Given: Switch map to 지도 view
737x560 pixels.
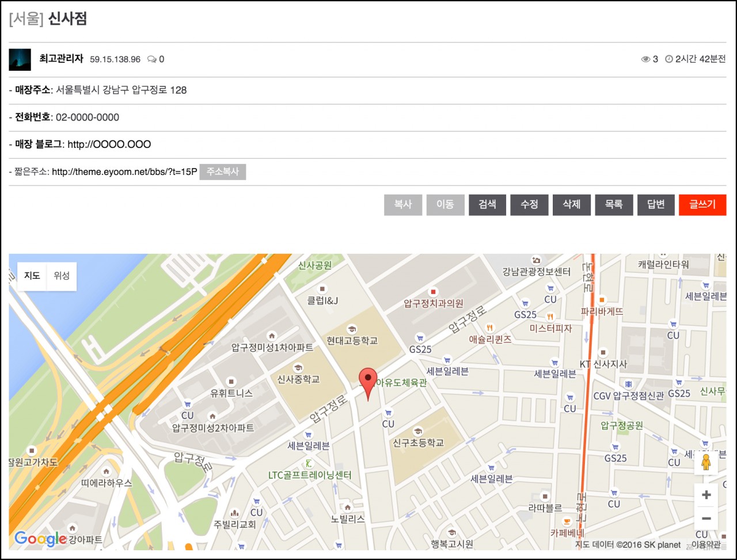Looking at the screenshot, I should point(32,276).
